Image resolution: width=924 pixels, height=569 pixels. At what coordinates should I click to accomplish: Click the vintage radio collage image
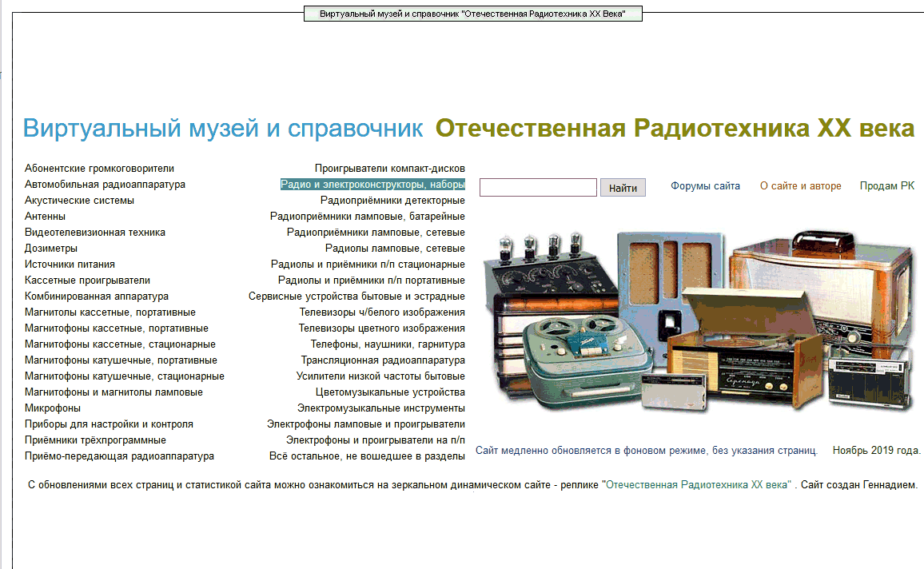[699, 321]
